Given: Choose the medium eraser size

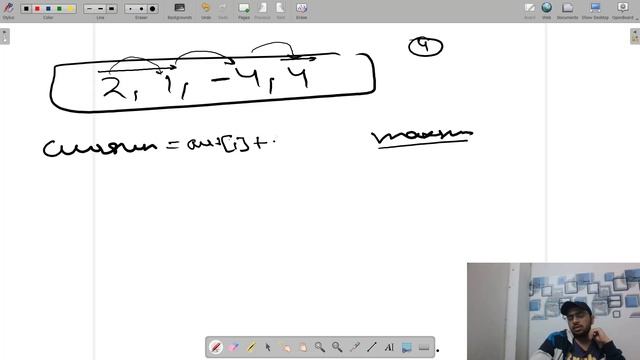Looking at the screenshot, I should click(x=141, y=9).
